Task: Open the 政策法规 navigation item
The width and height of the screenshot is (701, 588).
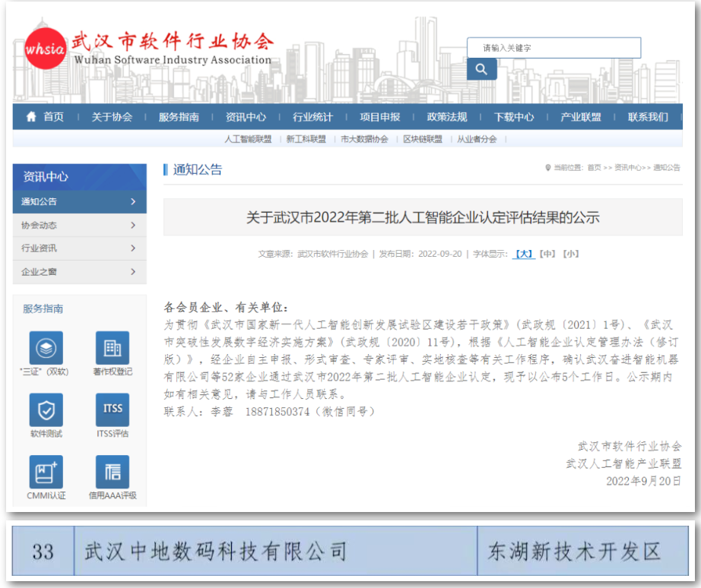Action: tap(447, 117)
